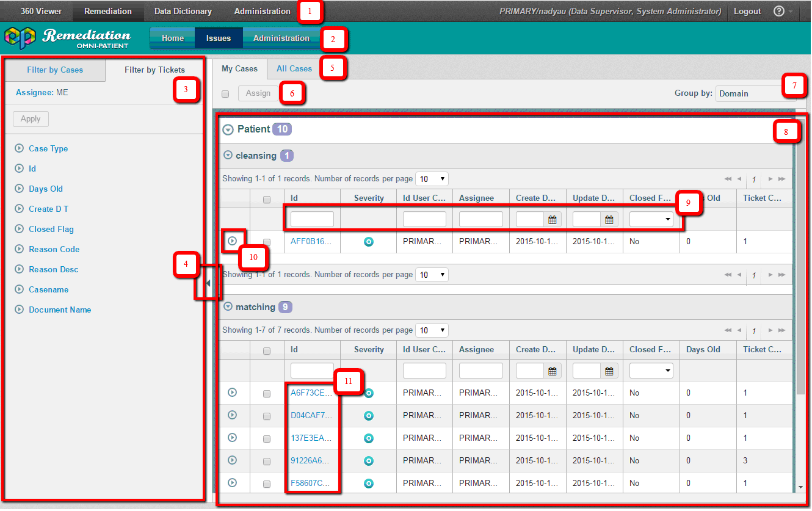The width and height of the screenshot is (812, 511).
Task: Click severity icon of case AFF0B16
Action: [x=369, y=242]
